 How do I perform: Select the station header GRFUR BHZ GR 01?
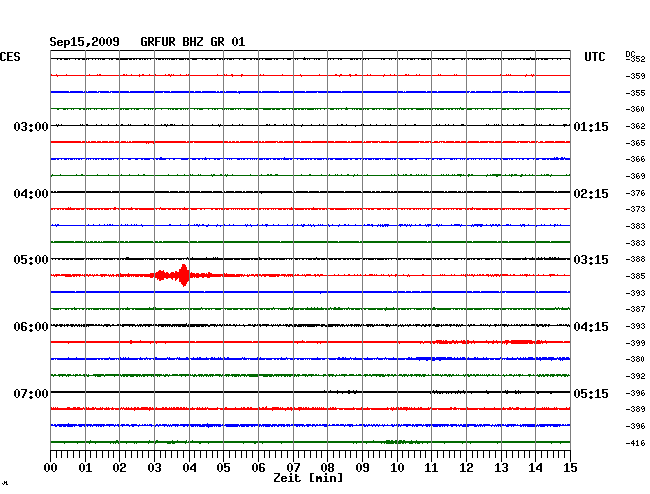click(193, 42)
